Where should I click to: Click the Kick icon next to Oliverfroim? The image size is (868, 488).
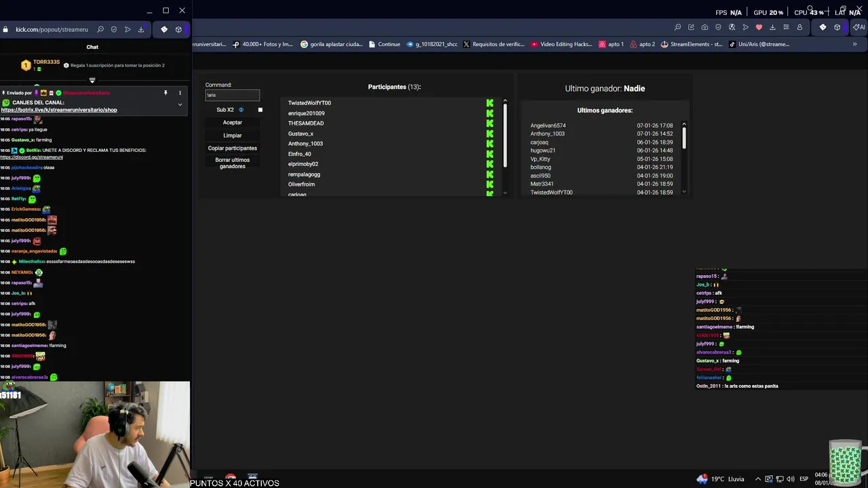pos(490,184)
